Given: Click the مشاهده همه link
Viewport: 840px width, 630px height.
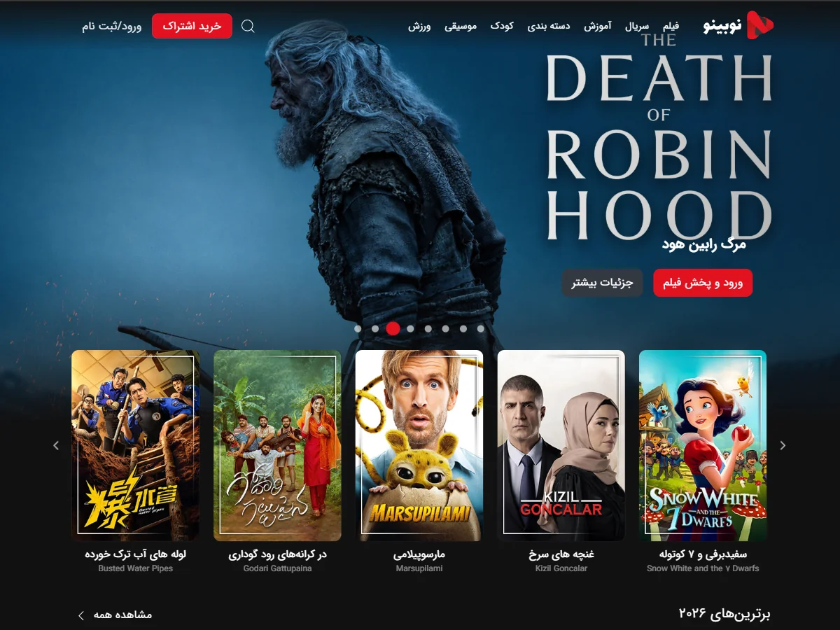Looking at the screenshot, I should click(122, 615).
